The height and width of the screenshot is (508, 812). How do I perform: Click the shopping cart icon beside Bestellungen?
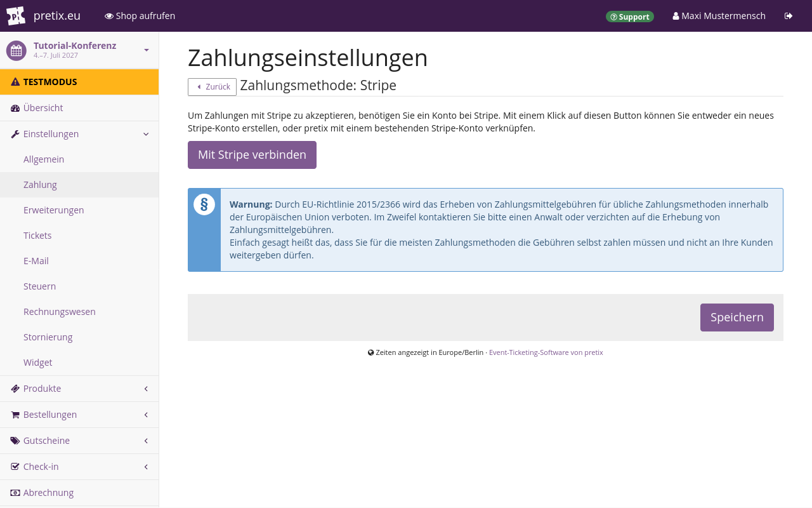[15, 415]
